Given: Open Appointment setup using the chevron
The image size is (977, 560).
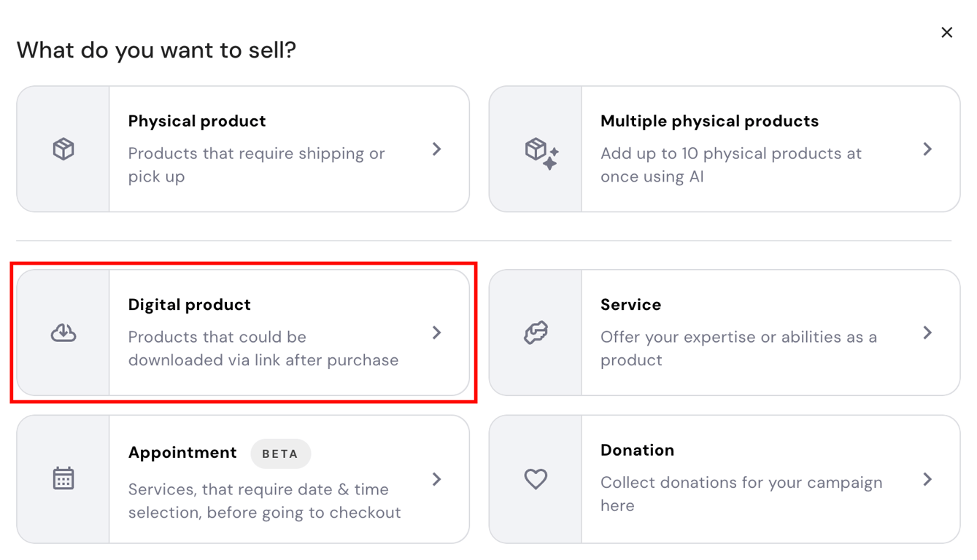Looking at the screenshot, I should 437,479.
